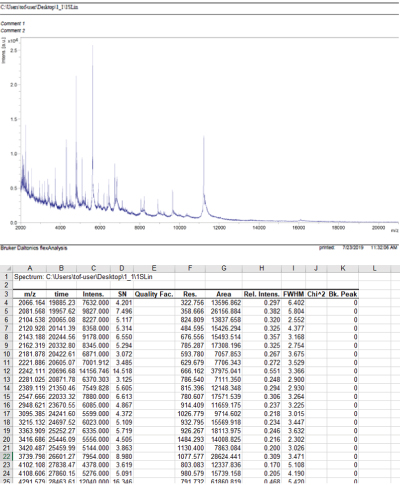Click the 'FWHM' header cell
Viewport: 400px width, 485px height.
293,294
